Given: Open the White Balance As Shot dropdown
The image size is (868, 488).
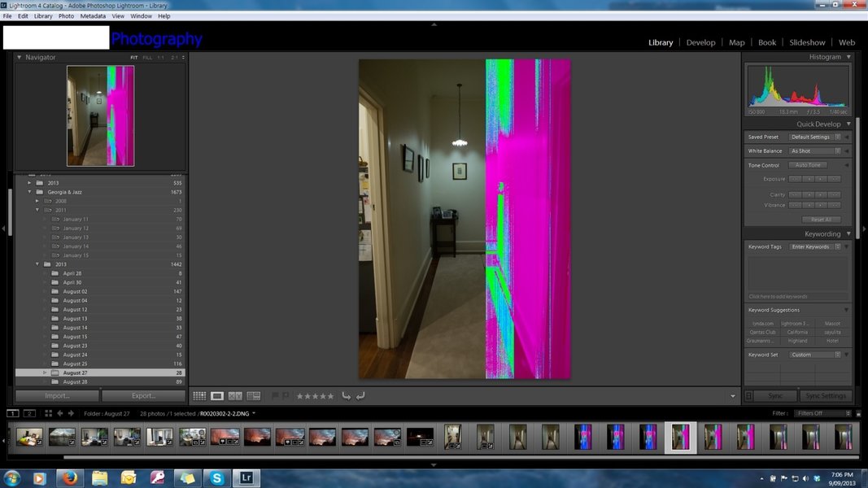Looking at the screenshot, I should (x=815, y=151).
